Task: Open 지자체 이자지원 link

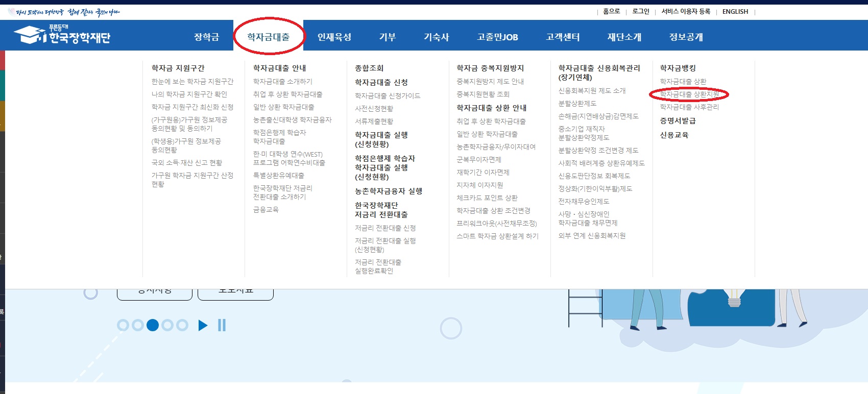Action: click(x=479, y=185)
